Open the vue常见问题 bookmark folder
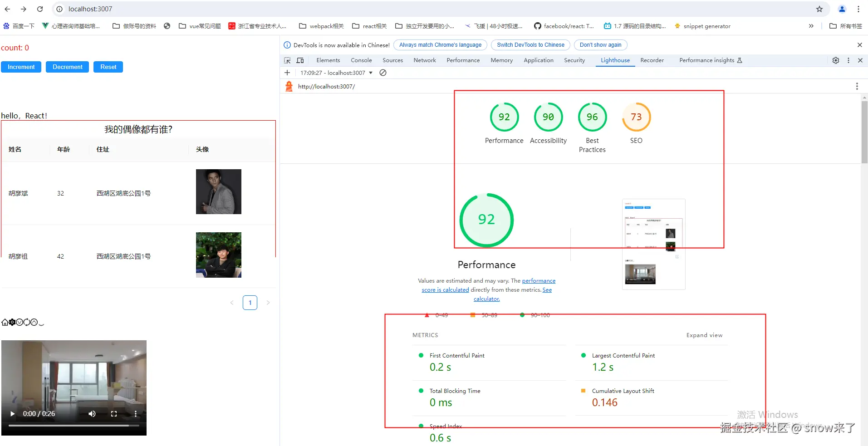Image resolution: width=868 pixels, height=446 pixels. [200, 26]
